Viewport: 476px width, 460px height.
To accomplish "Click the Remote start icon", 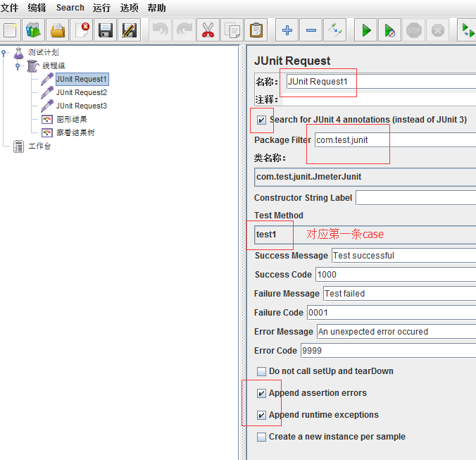I will (467, 30).
